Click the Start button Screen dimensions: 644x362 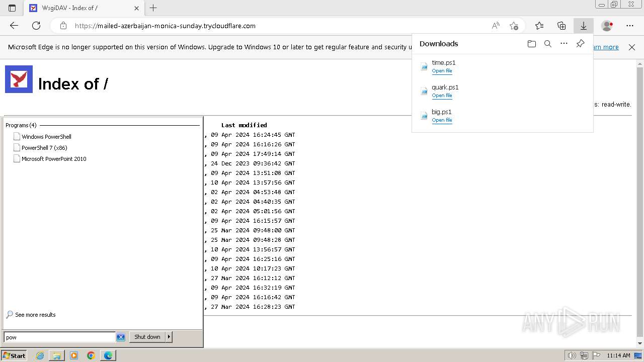(x=14, y=355)
